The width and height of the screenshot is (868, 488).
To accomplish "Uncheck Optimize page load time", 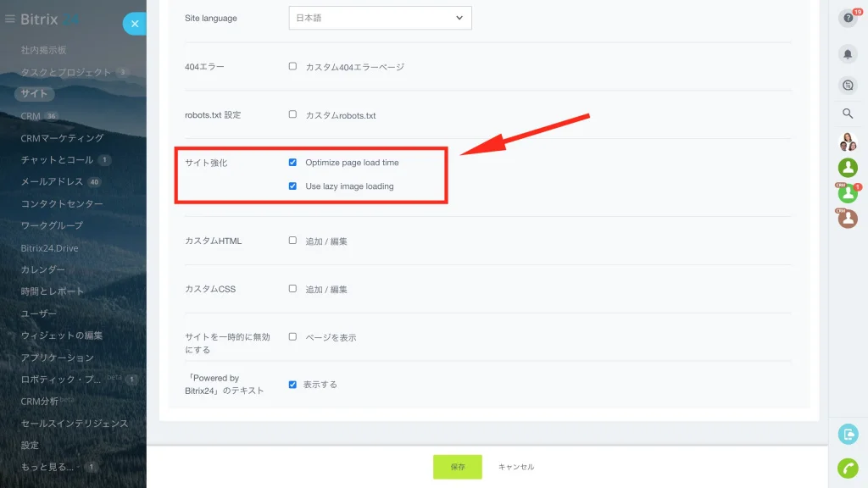I will [x=292, y=162].
